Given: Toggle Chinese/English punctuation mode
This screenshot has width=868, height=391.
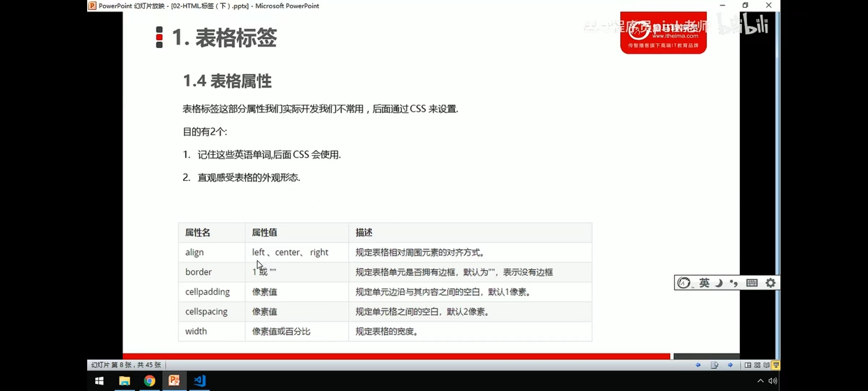Looking at the screenshot, I should coord(733,283).
